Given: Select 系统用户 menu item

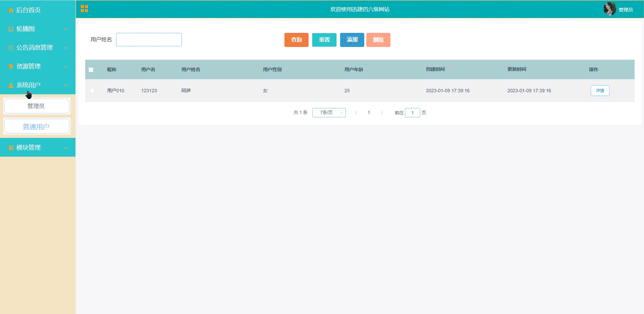Looking at the screenshot, I should pyautogui.click(x=38, y=85).
